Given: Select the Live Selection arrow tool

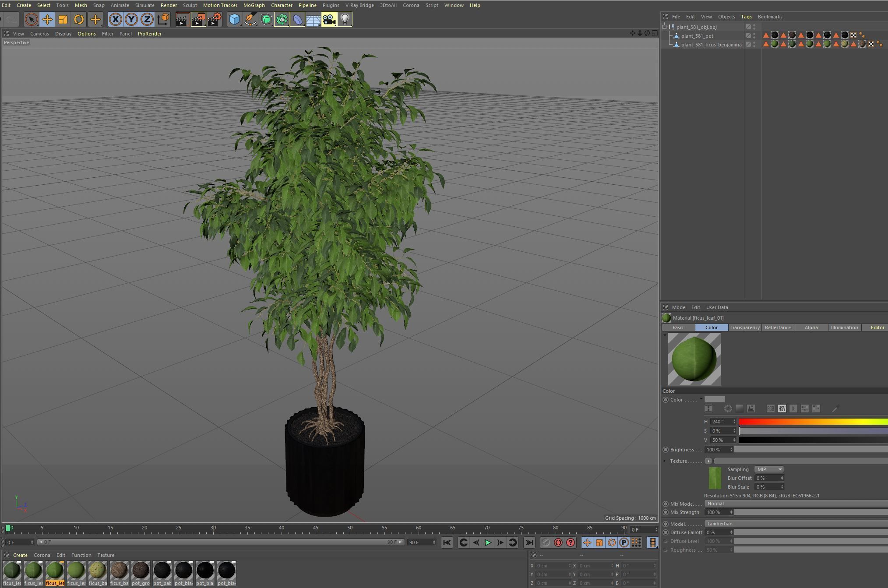Looking at the screenshot, I should pos(31,19).
